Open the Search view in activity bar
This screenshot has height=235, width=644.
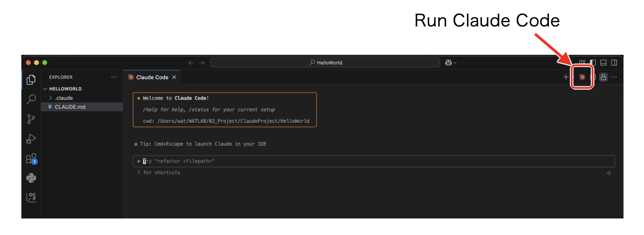(x=31, y=99)
